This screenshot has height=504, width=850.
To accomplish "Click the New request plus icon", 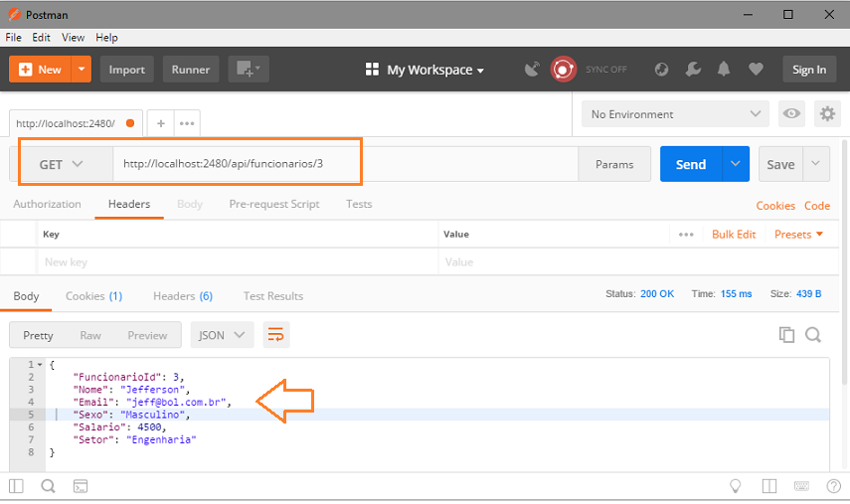I will pos(26,70).
